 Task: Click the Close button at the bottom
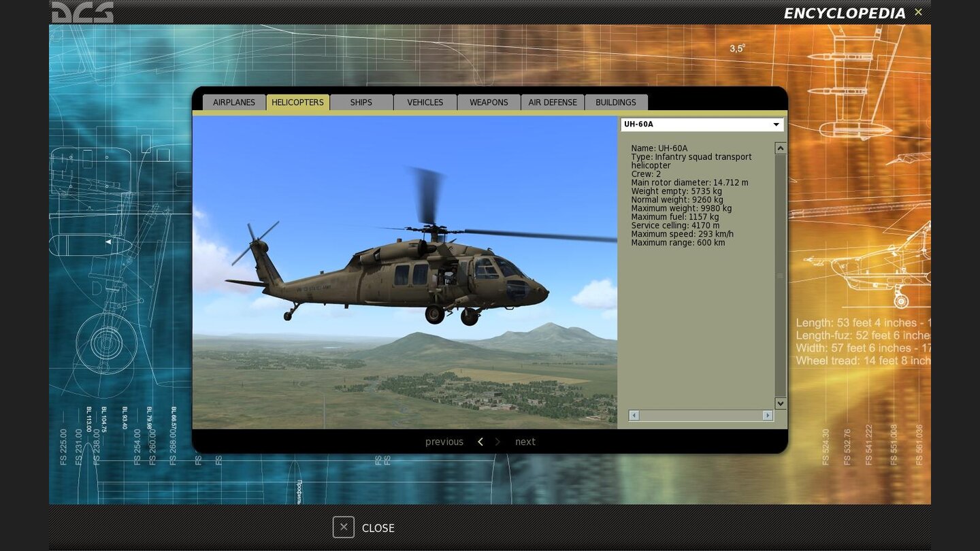click(363, 527)
